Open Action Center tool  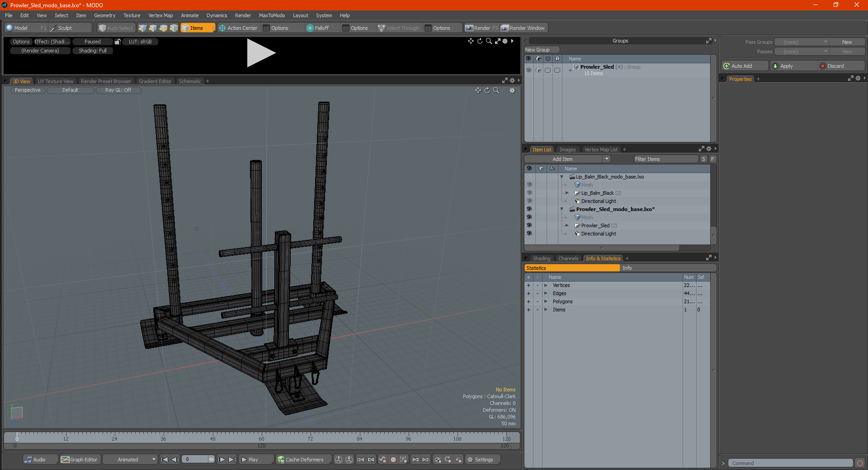(238, 28)
